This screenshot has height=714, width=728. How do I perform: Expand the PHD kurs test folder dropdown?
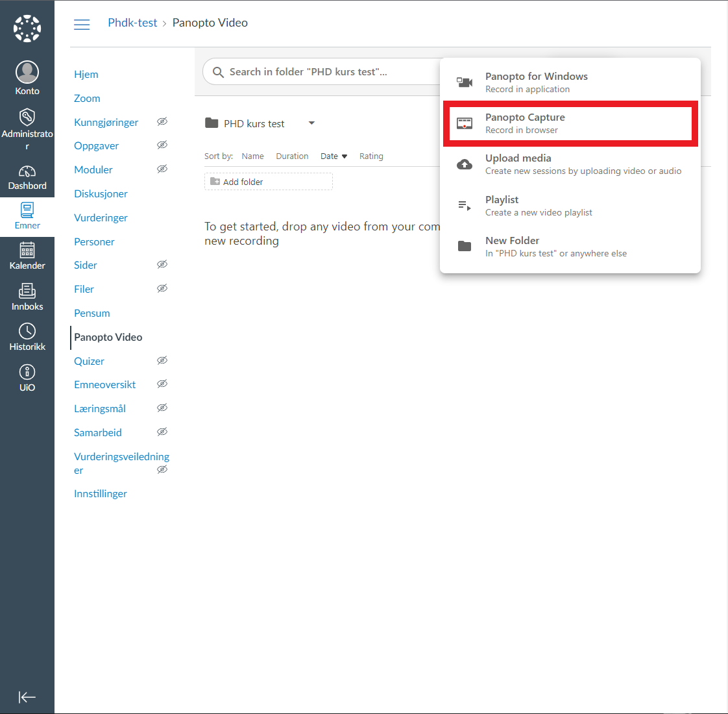[311, 123]
